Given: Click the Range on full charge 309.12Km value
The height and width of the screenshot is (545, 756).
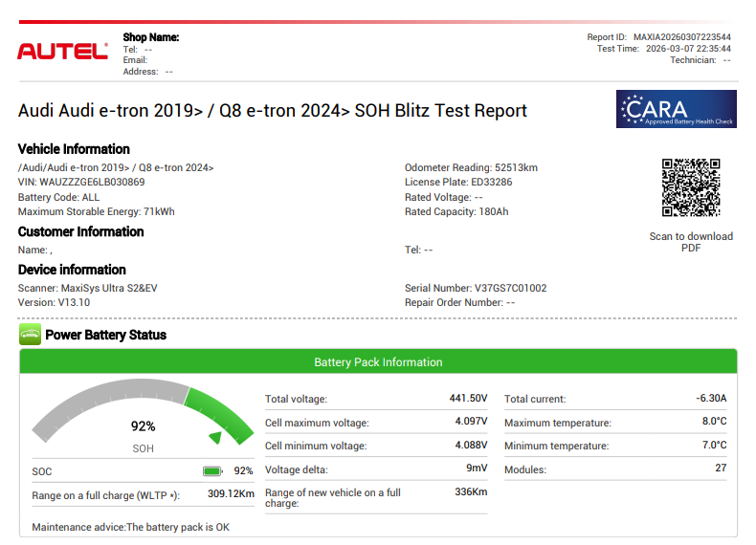Looking at the screenshot, I should (x=231, y=494).
